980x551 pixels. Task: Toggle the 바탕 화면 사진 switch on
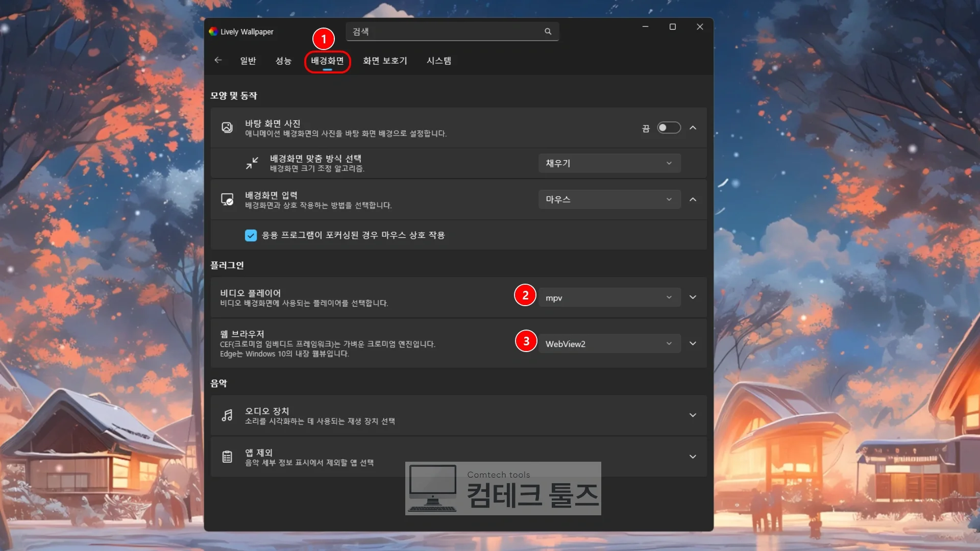[x=669, y=128]
